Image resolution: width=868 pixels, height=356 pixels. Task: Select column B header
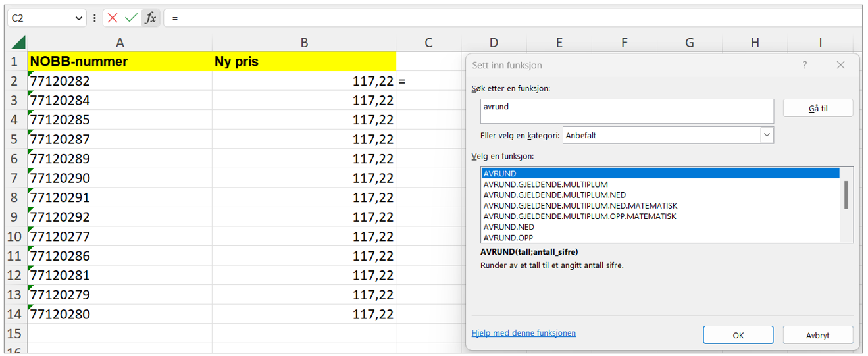(x=304, y=43)
